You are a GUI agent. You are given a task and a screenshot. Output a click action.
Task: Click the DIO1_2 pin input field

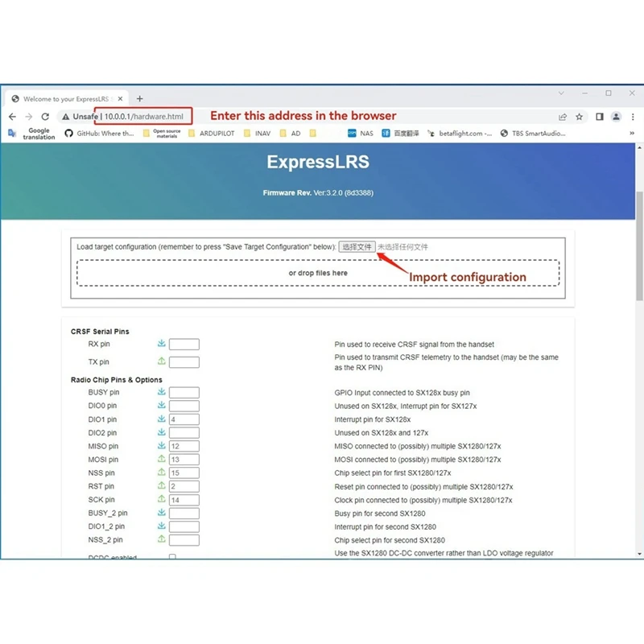click(x=184, y=526)
